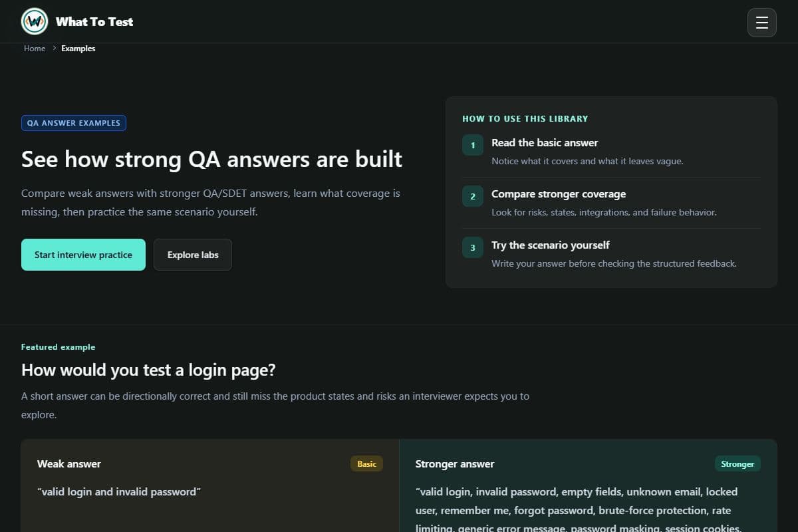Click the breadcrumb chevron separator
This screenshot has height=532, width=798.
pos(54,49)
